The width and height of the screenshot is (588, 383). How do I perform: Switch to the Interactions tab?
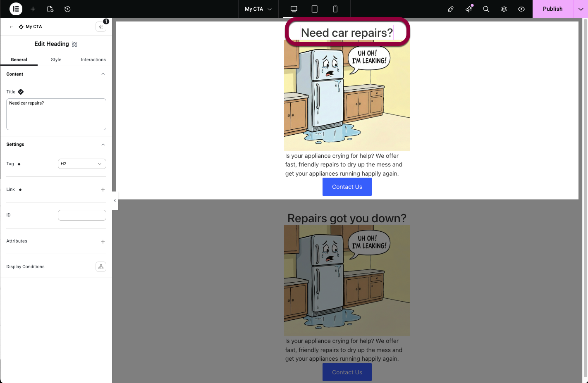pyautogui.click(x=93, y=59)
